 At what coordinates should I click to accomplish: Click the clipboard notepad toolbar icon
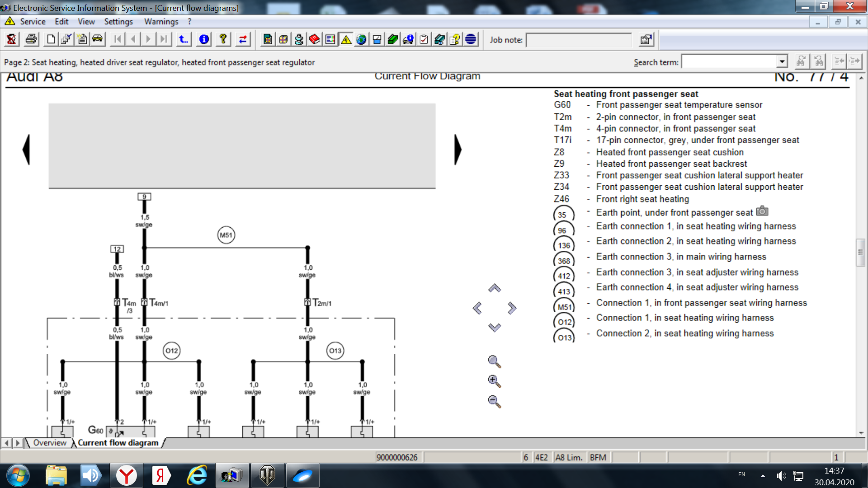tap(82, 40)
